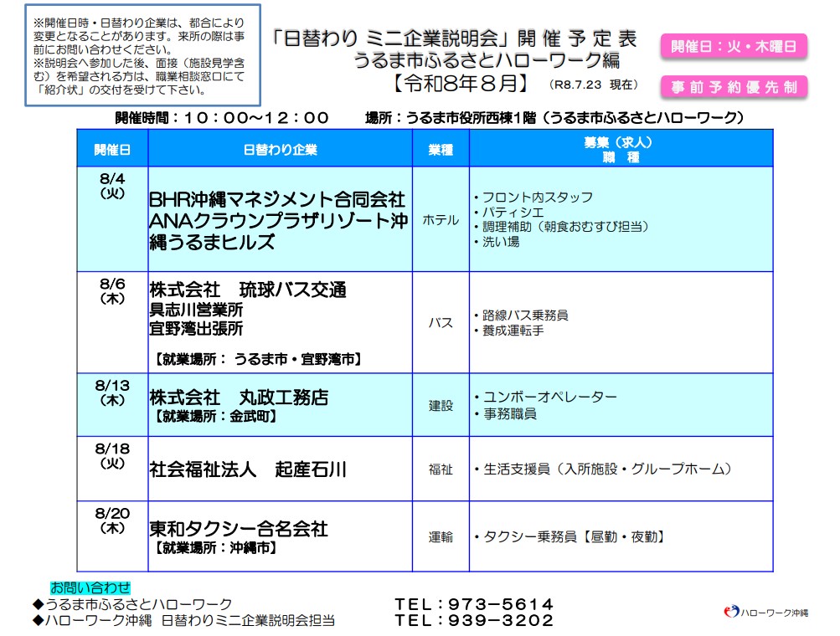The image size is (840, 636).
Task: Select the 日替わり企業 column header
Action: tap(281, 149)
